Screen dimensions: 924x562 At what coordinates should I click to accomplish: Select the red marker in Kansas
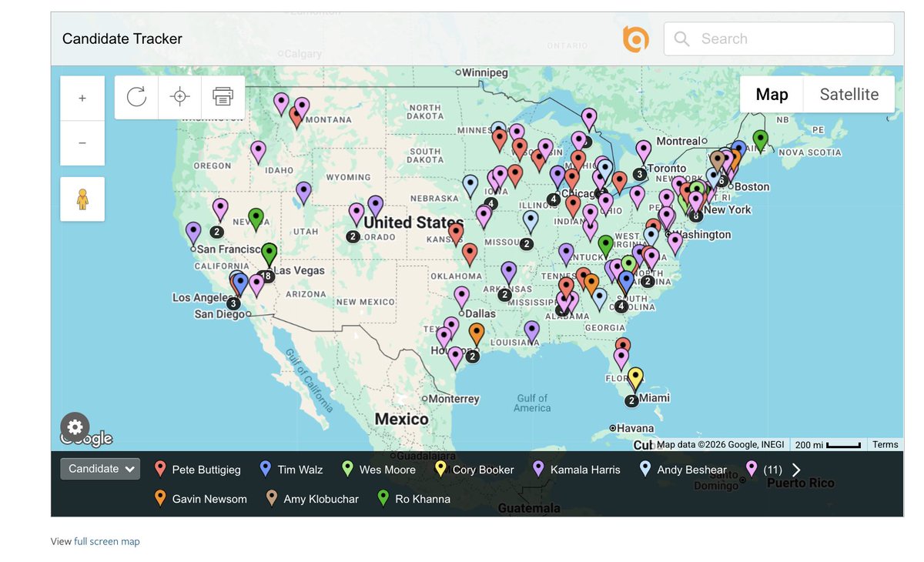click(456, 234)
